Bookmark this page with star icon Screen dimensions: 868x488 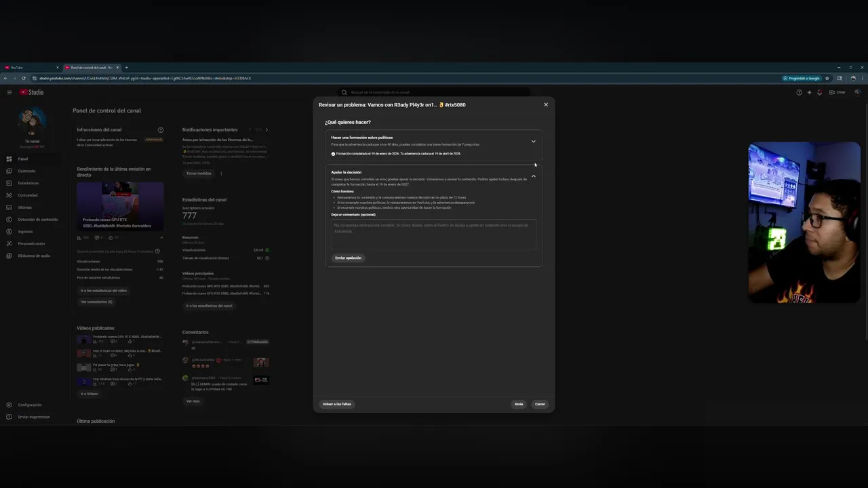coord(827,79)
